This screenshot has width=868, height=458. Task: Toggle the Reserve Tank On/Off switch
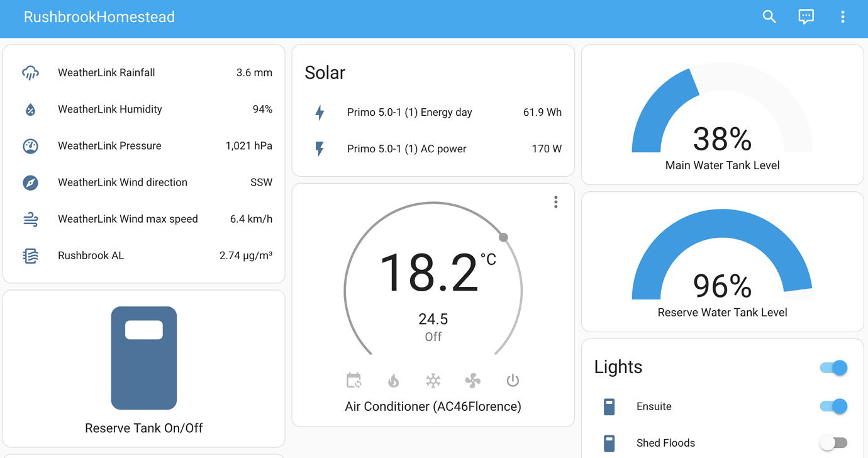(x=143, y=359)
